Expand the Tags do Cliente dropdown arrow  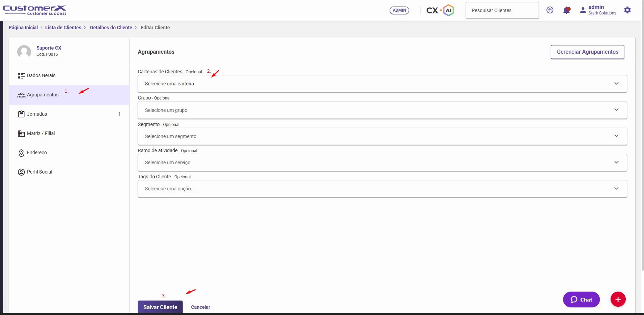(616, 189)
